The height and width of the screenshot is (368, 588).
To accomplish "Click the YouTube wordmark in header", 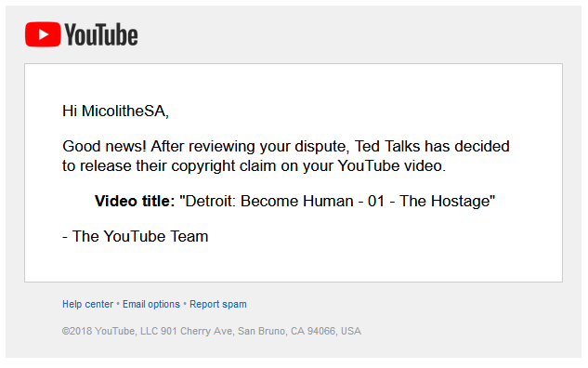I will click(x=101, y=35).
